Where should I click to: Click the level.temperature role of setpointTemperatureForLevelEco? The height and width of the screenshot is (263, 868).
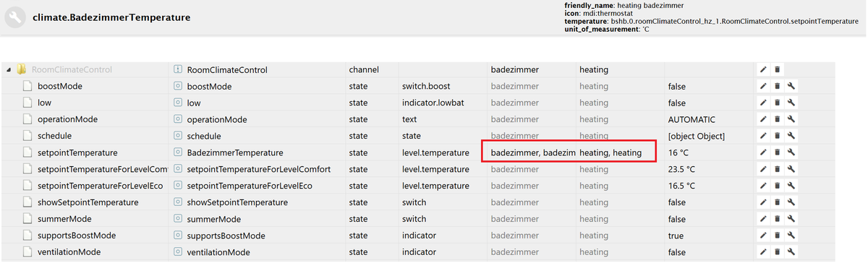pos(435,186)
